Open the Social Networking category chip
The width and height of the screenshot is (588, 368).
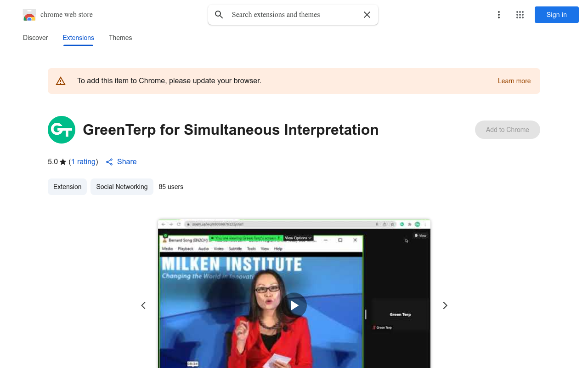pyautogui.click(x=122, y=187)
